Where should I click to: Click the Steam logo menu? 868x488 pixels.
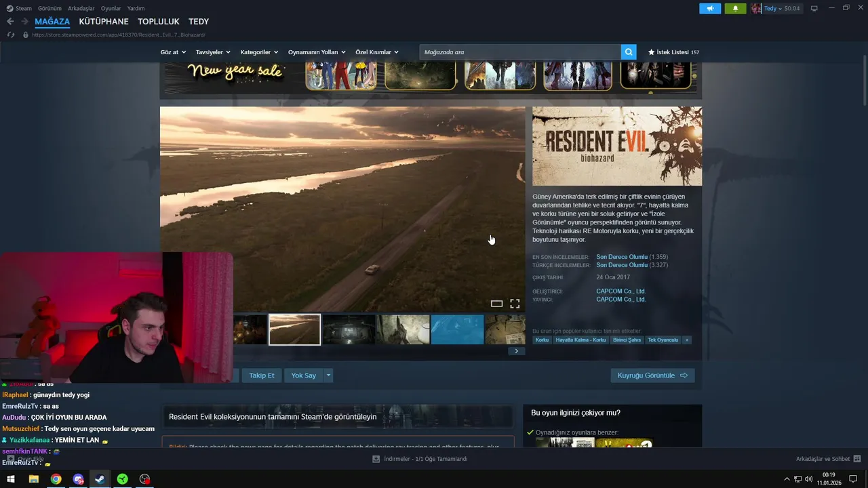click(x=19, y=9)
